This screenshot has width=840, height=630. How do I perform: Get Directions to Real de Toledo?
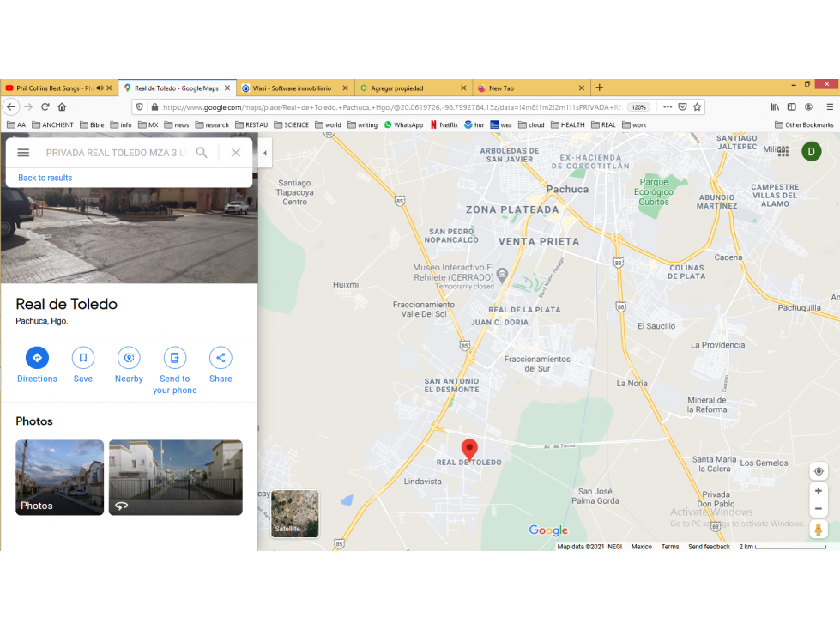coord(37,366)
